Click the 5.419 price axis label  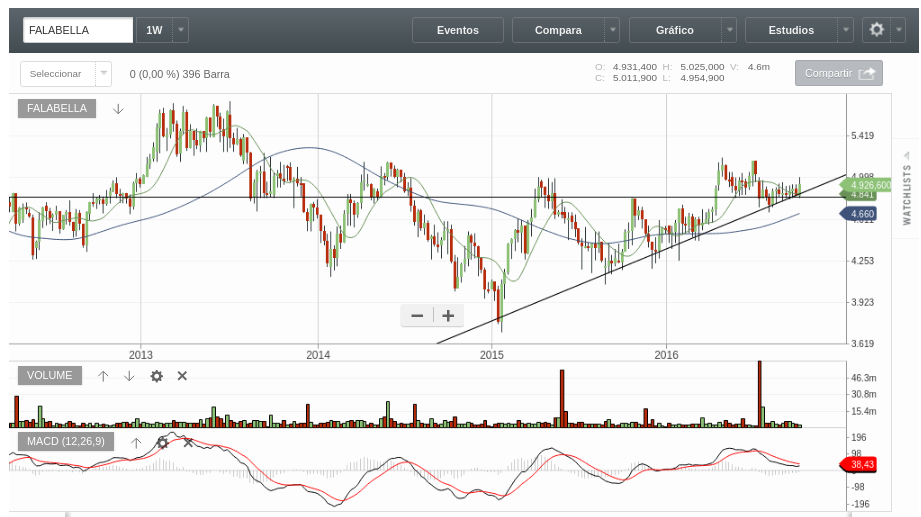click(862, 136)
